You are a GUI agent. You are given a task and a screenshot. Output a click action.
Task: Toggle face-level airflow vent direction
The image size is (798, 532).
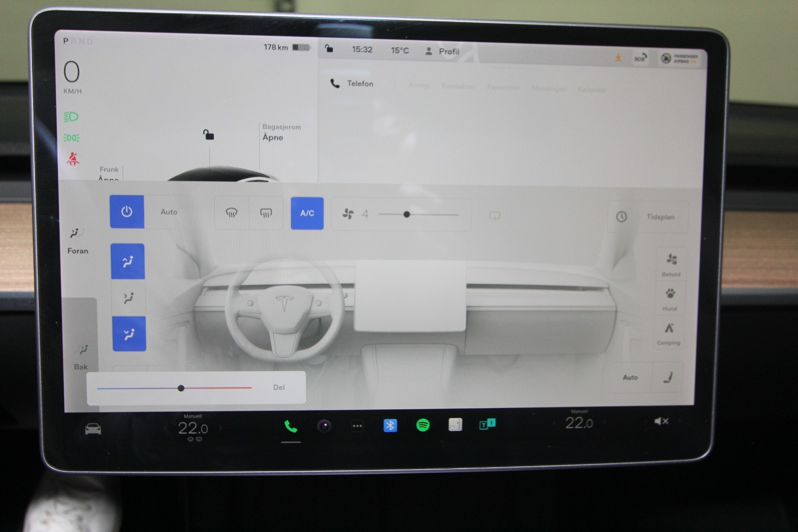[129, 298]
